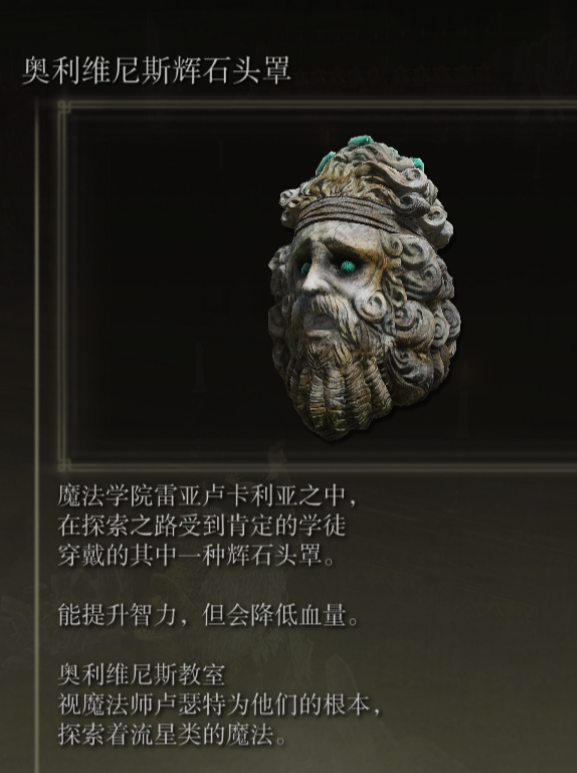Click the effect text 能提升智力，但会降低血量
This screenshot has width=577, height=773.
coord(208,615)
